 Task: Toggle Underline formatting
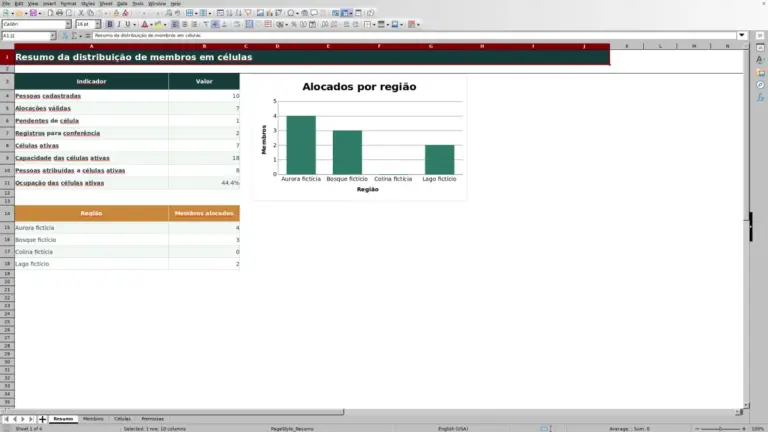click(x=128, y=24)
